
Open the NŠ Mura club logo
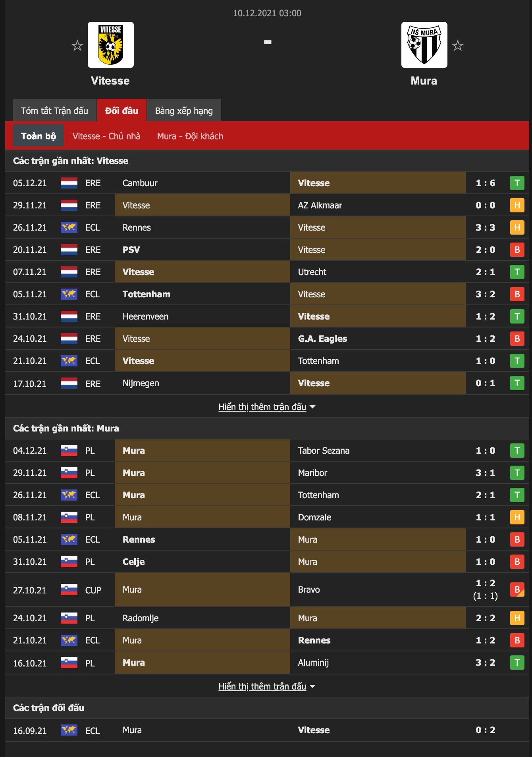(424, 45)
